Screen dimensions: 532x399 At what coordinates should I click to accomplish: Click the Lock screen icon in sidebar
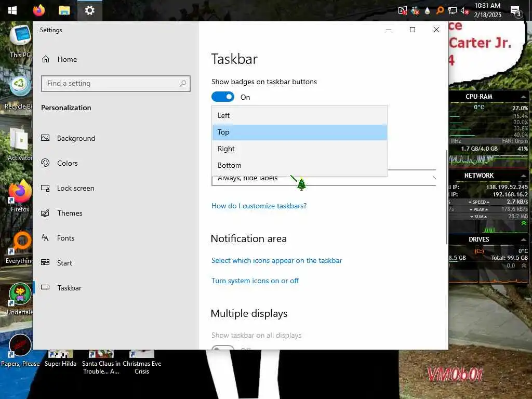(x=45, y=188)
